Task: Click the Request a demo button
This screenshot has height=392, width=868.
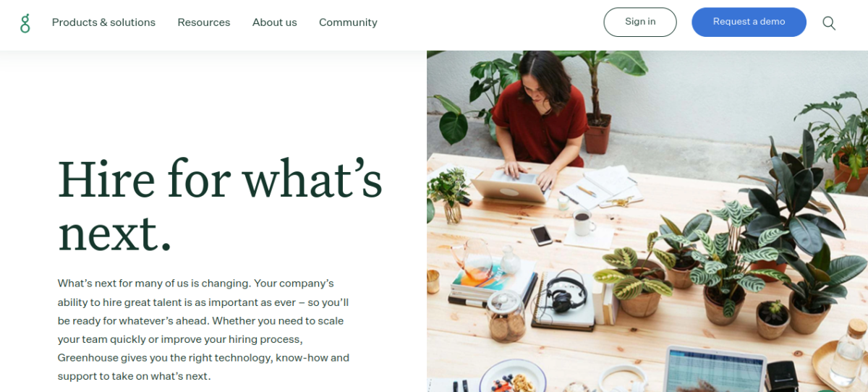Action: (749, 22)
